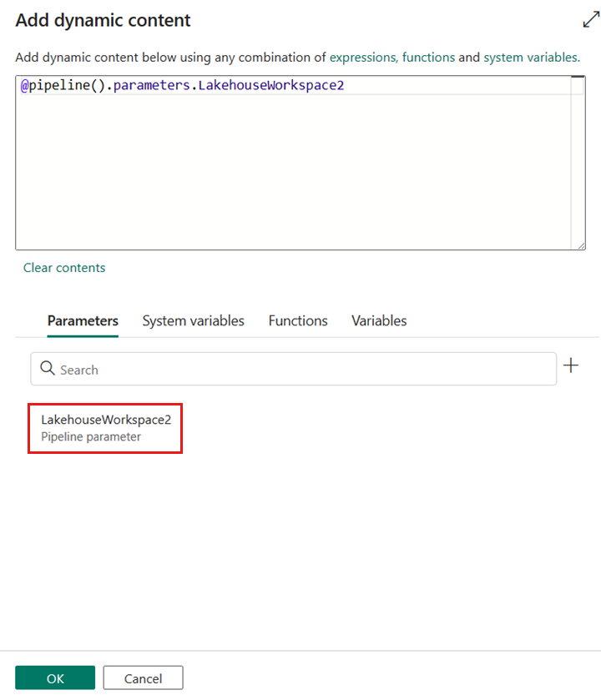Dismiss dialog with Cancel button

pos(143,677)
